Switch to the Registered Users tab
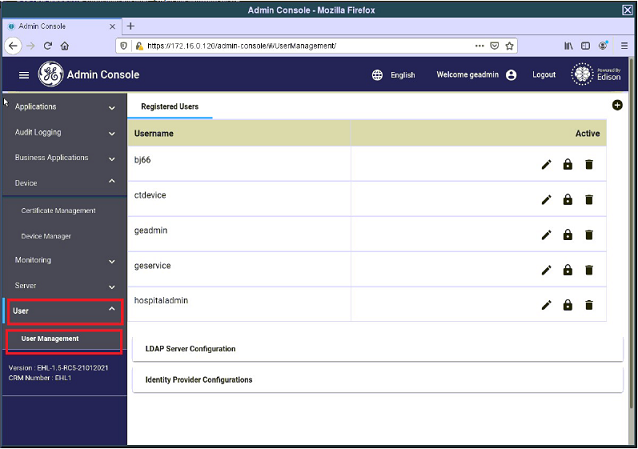The height and width of the screenshot is (449, 638). tap(169, 106)
